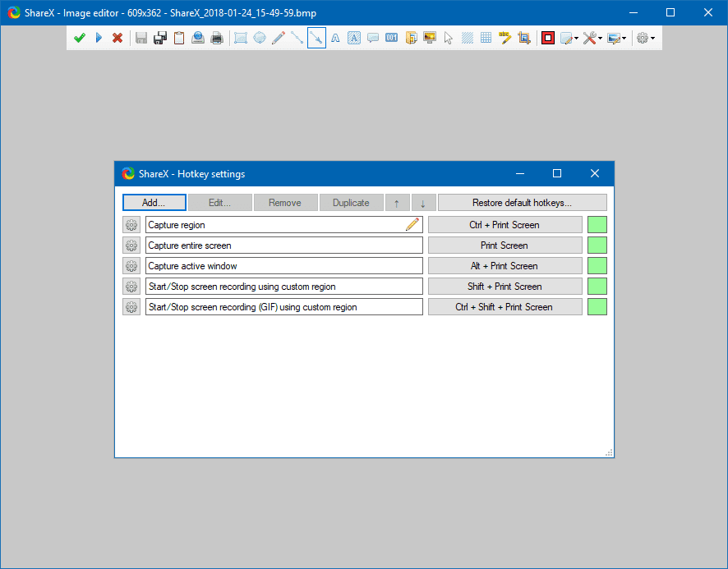Viewport: 728px width, 569px height.
Task: Select the Cursor stamp tool
Action: tap(449, 38)
